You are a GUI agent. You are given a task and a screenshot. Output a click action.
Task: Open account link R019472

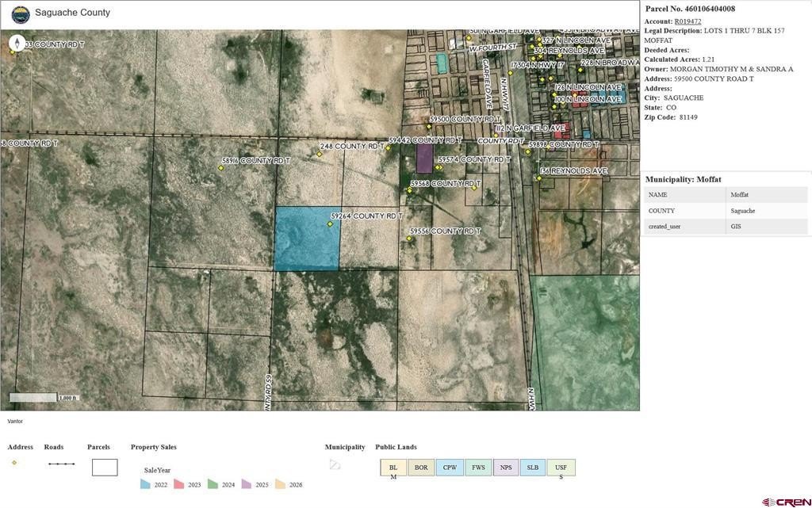(x=688, y=21)
